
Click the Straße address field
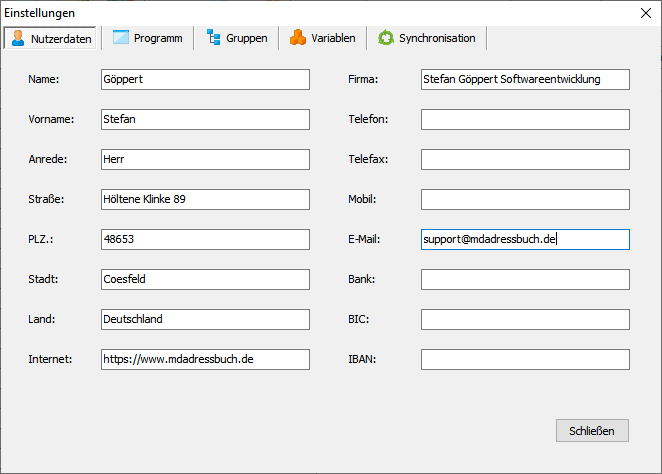tap(205, 199)
